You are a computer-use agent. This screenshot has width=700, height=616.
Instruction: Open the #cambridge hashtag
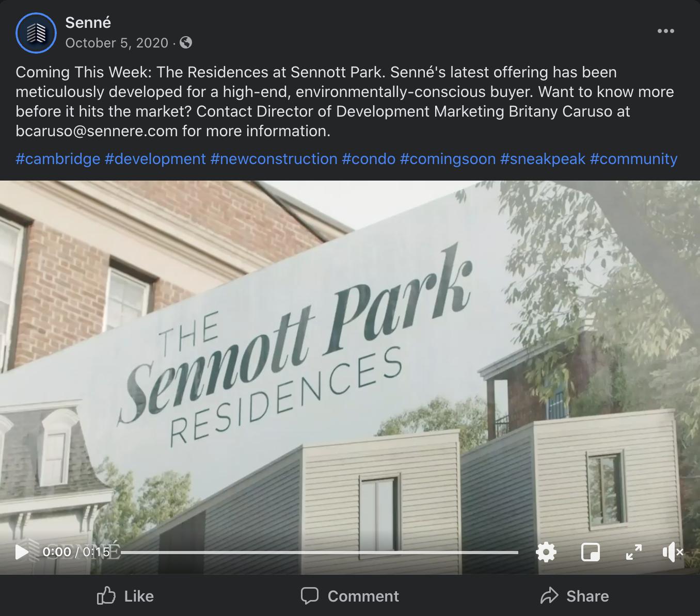coord(58,159)
